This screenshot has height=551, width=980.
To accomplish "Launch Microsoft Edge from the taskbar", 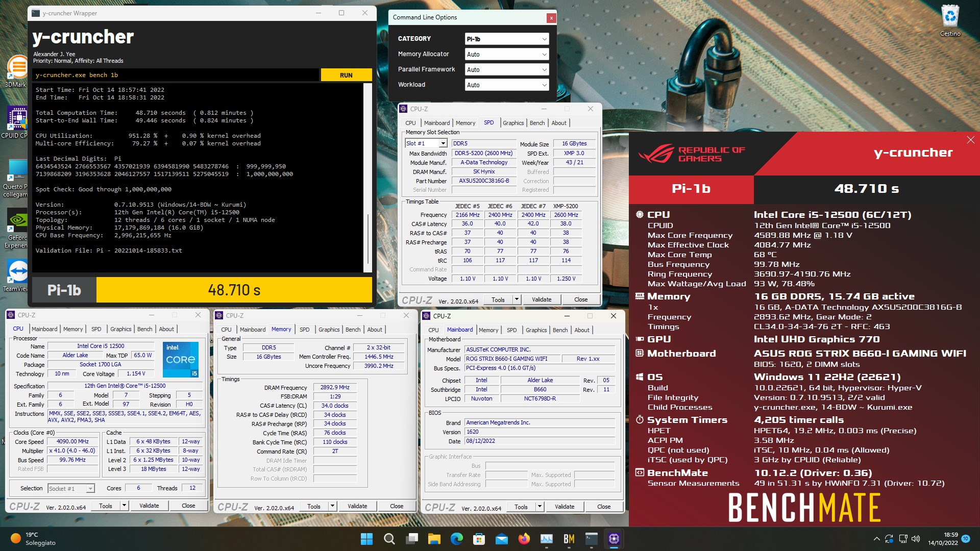I will [456, 539].
